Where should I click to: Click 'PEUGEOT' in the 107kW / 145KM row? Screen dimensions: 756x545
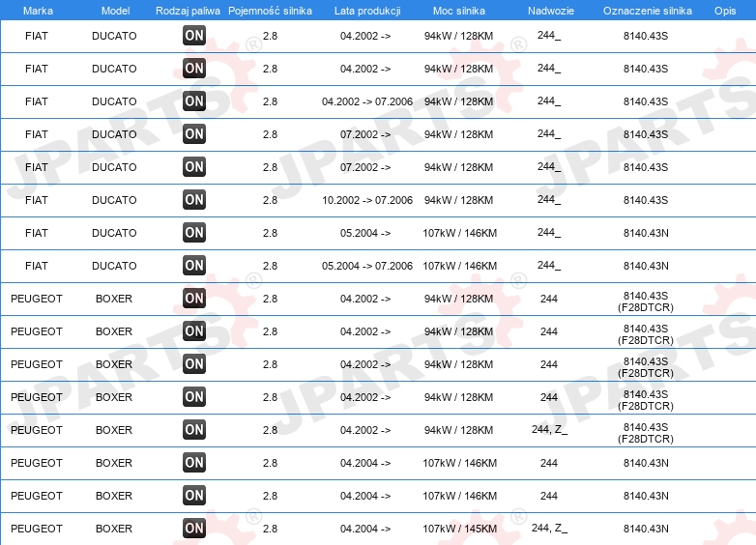37,529
